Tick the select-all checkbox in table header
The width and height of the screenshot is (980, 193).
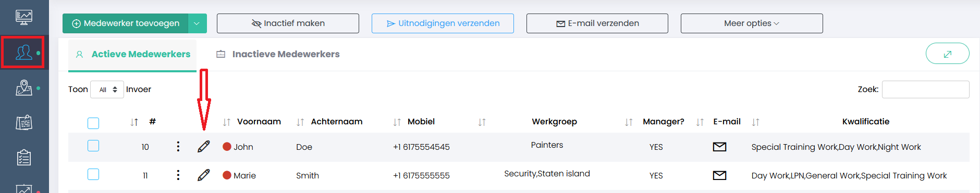tap(93, 123)
